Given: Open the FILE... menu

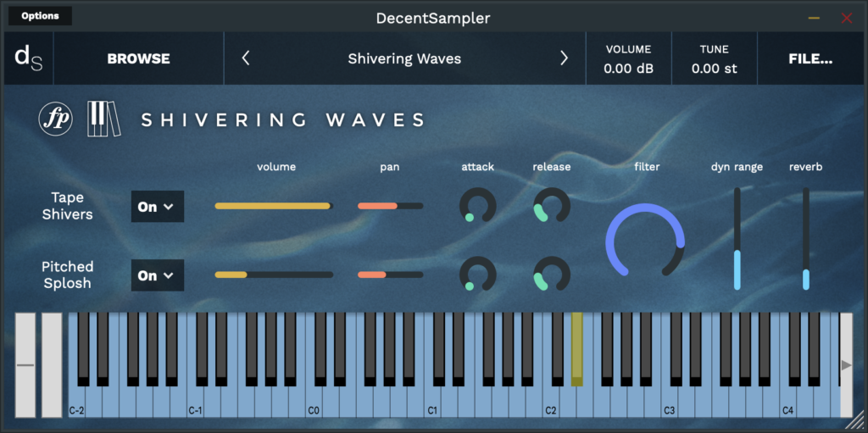Looking at the screenshot, I should [810, 58].
